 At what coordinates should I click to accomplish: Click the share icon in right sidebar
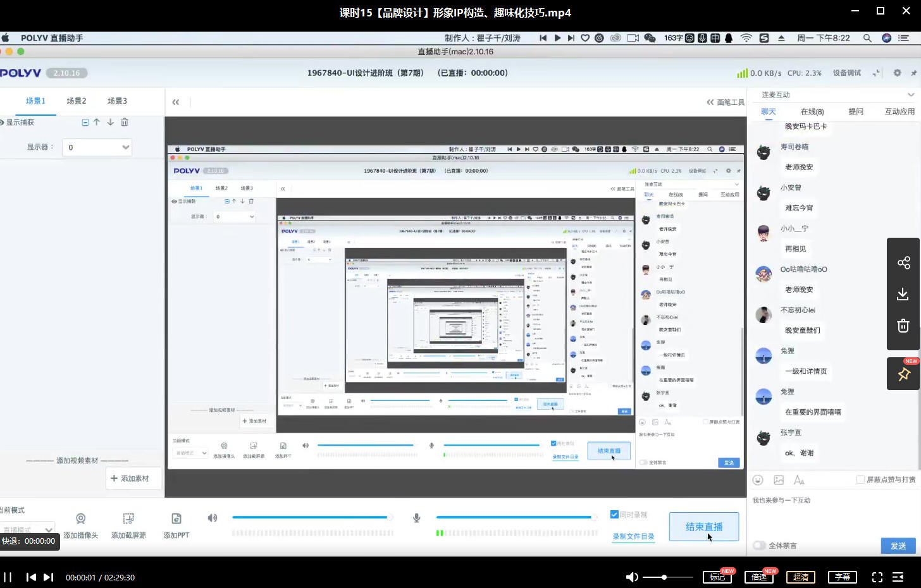pos(903,262)
